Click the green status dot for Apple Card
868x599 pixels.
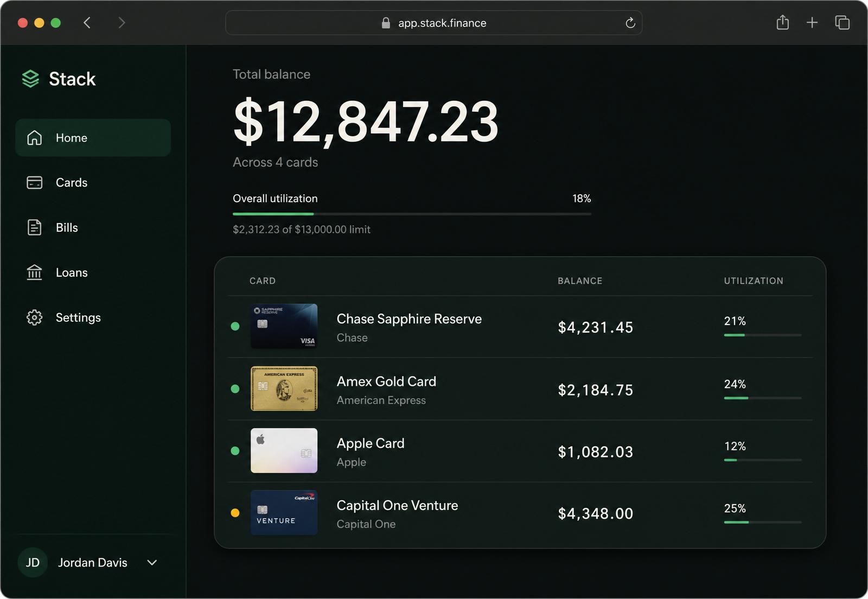coord(235,450)
